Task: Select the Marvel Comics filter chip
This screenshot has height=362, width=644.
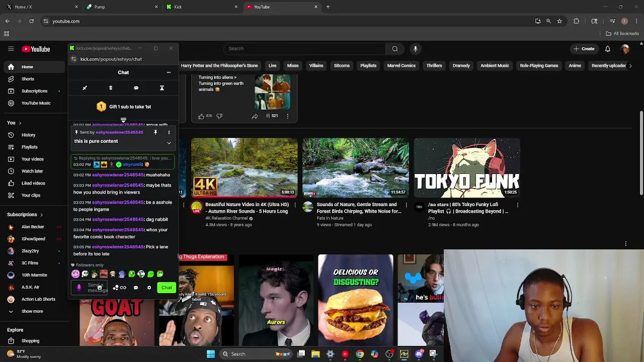Action: click(401, 66)
